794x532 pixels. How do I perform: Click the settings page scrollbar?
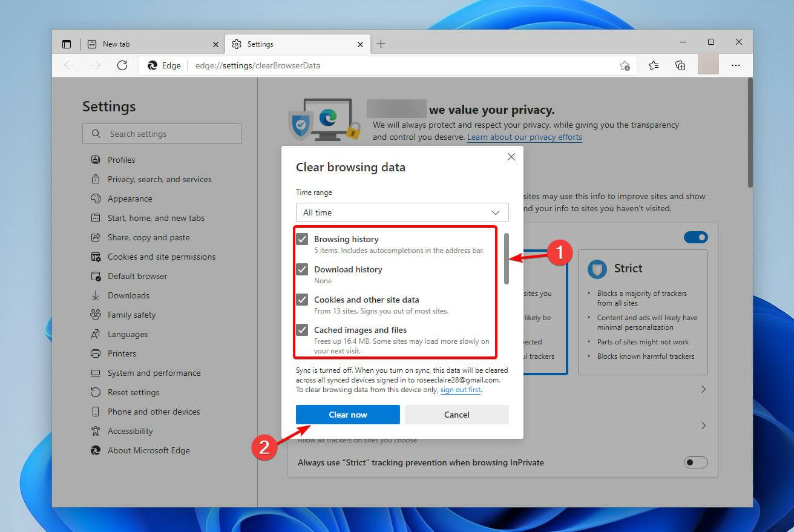(x=750, y=133)
